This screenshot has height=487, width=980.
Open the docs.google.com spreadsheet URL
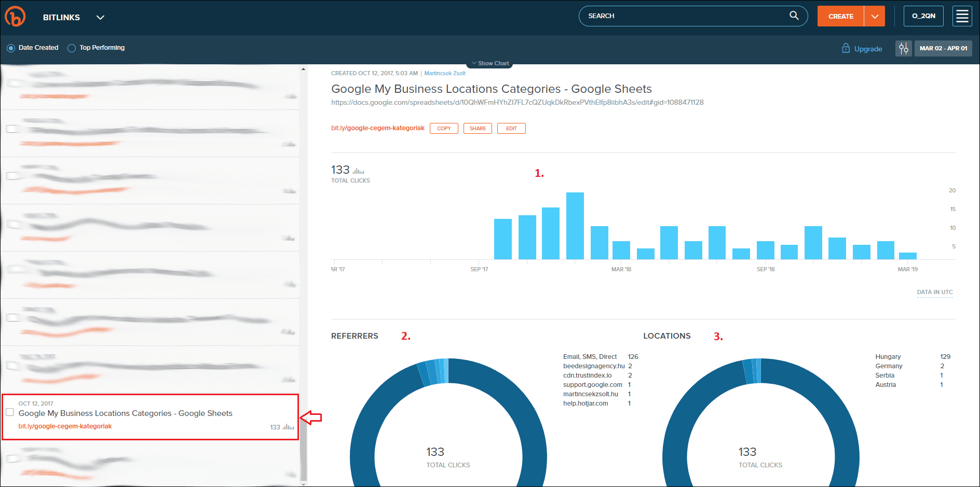tap(517, 102)
